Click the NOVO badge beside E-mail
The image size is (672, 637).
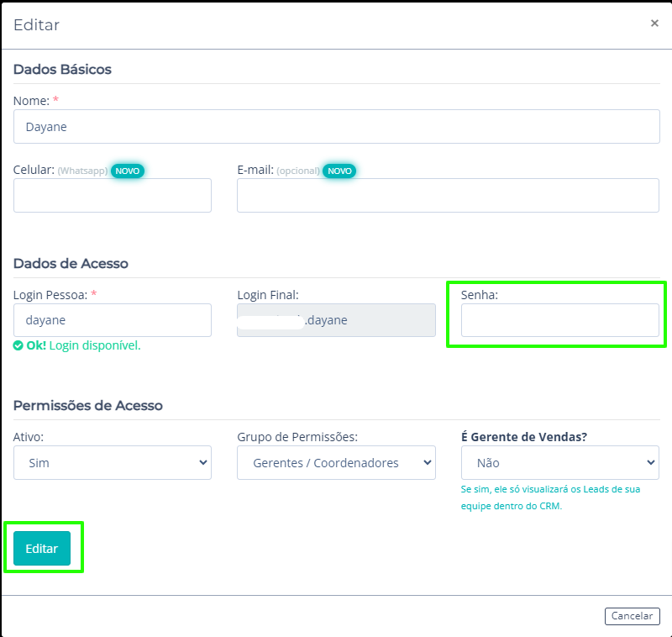coord(339,171)
